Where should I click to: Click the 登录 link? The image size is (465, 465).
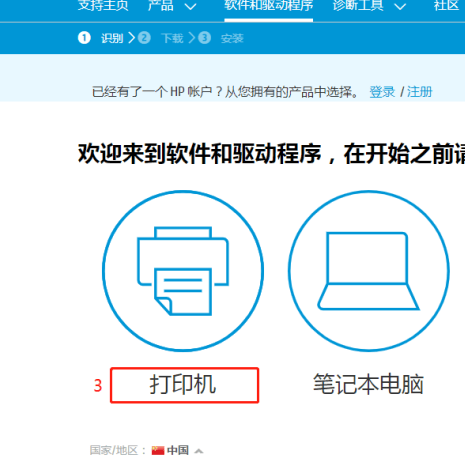click(x=382, y=92)
